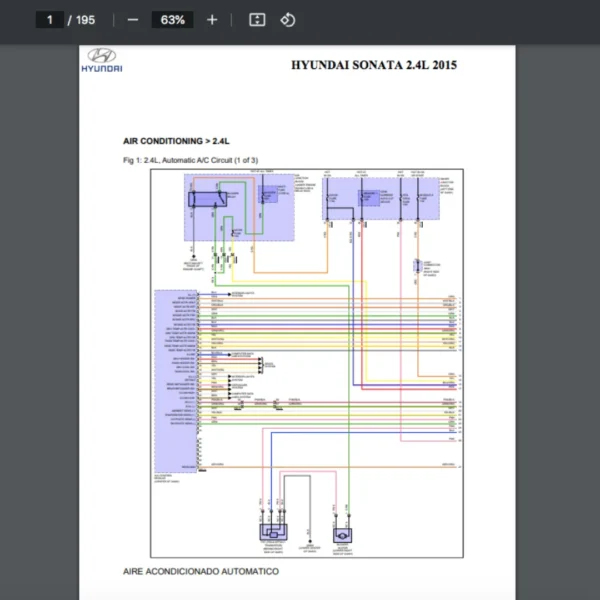Click the blower transistor component at diagram bottom
The height and width of the screenshot is (600, 600).
click(273, 535)
